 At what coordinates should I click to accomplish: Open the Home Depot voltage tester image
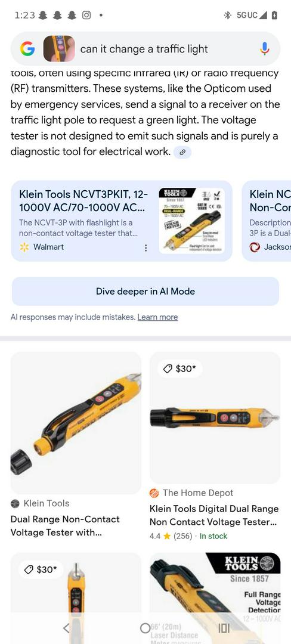point(215,417)
